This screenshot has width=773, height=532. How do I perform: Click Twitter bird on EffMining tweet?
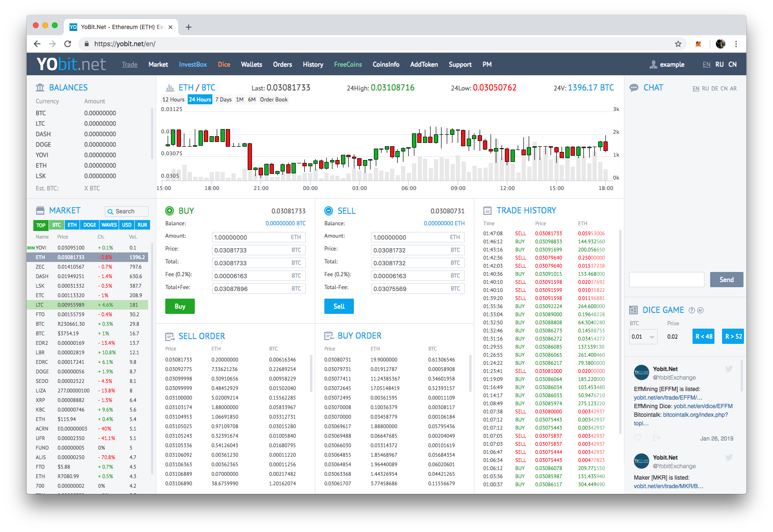729,369
